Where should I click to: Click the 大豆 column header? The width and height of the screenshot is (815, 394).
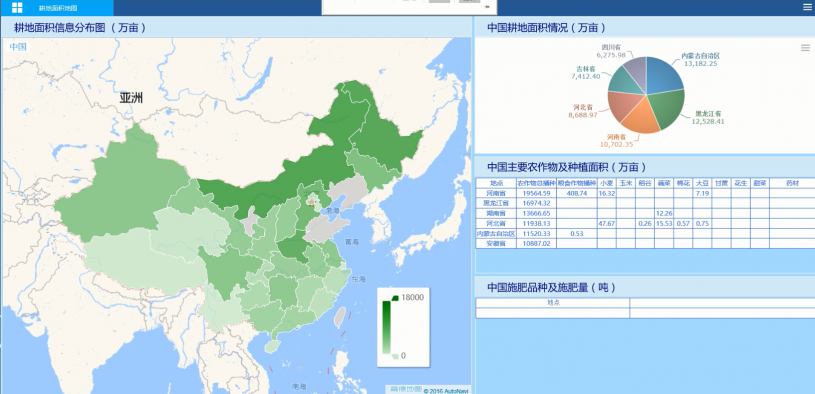pyautogui.click(x=702, y=183)
